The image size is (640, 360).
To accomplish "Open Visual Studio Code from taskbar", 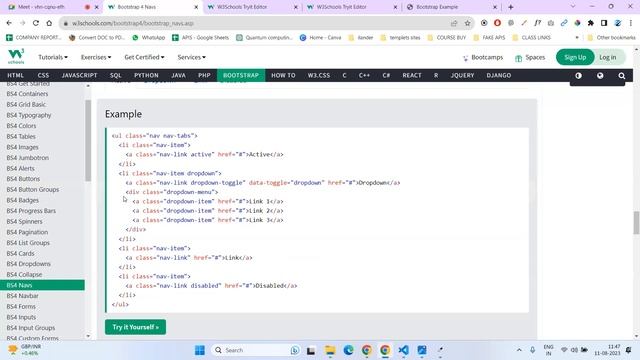I will click(403, 350).
